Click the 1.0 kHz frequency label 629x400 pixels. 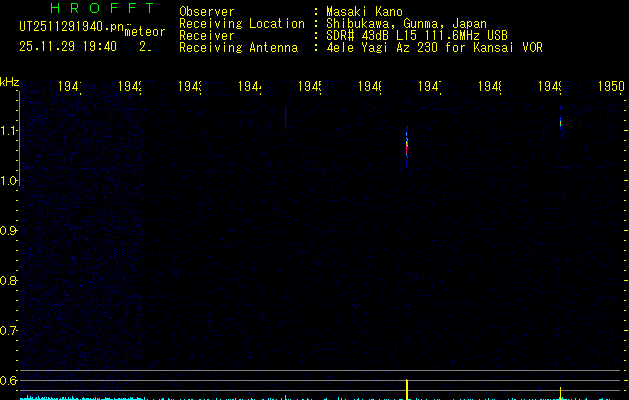(8, 181)
